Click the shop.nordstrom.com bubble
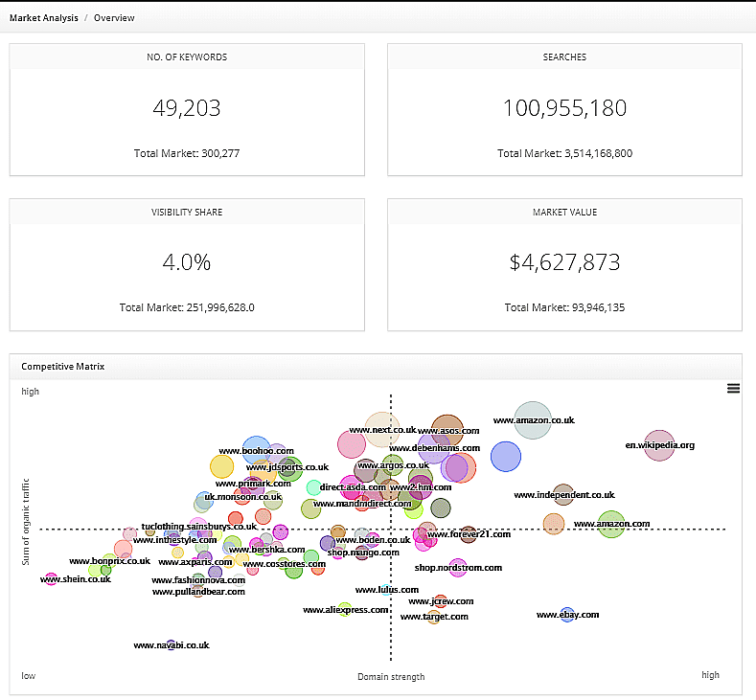 point(458,568)
